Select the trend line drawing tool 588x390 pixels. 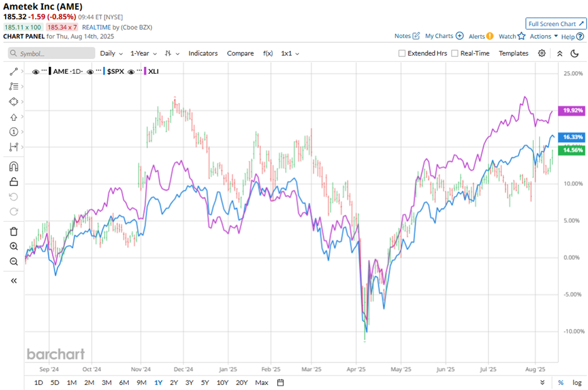(14, 71)
